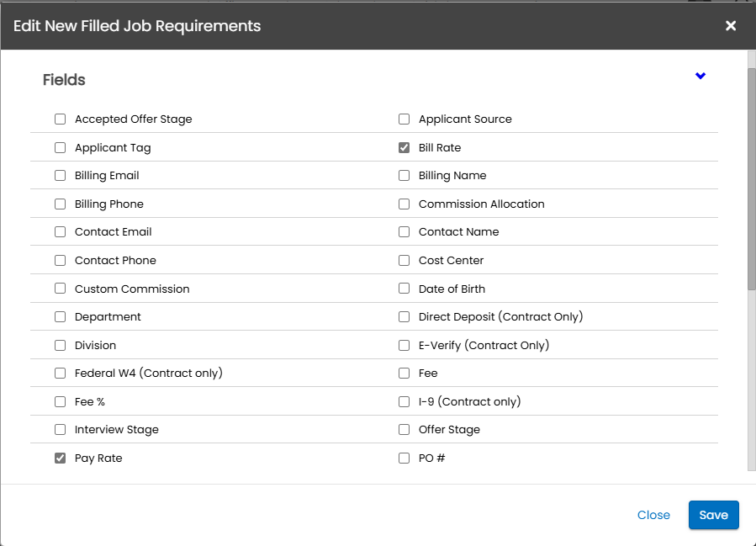Enable the Accepted Offer Stage checkbox
The width and height of the screenshot is (756, 546).
61,119
